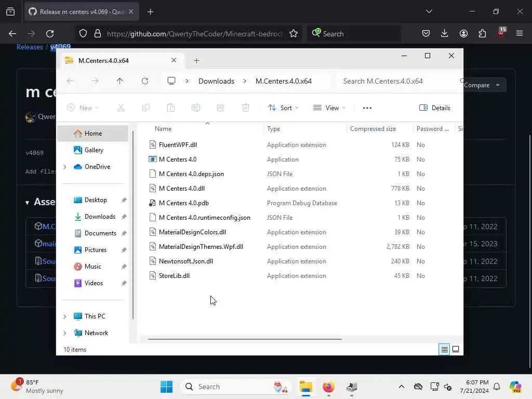Screen dimensions: 532x399
Task: Reload the Firefox page
Action: 50,34
